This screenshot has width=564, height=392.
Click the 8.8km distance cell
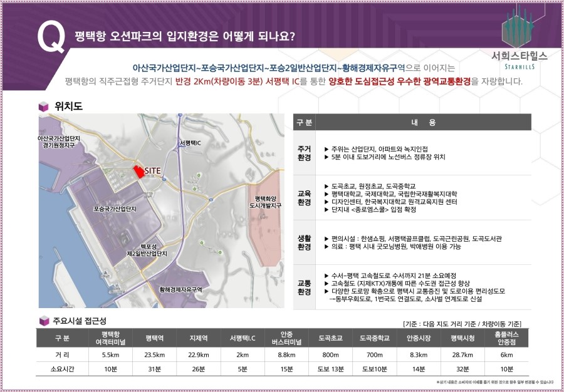click(286, 355)
